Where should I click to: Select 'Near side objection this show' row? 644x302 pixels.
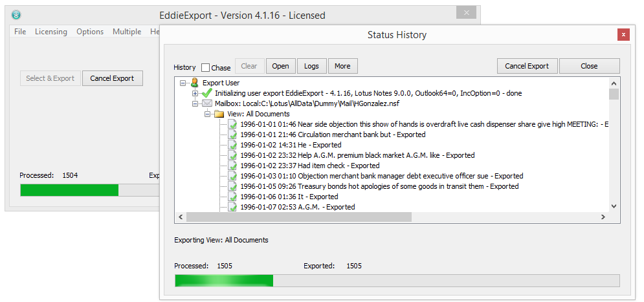click(424, 124)
